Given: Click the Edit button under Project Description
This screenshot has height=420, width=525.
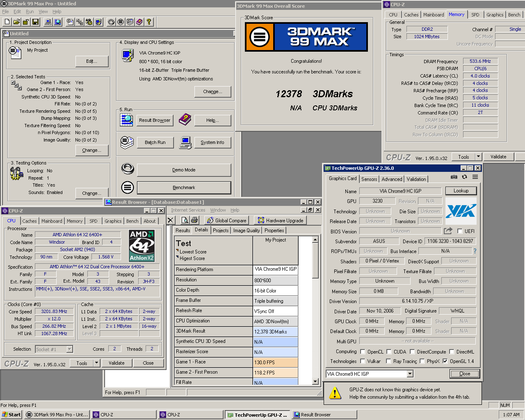Looking at the screenshot, I should (x=92, y=62).
